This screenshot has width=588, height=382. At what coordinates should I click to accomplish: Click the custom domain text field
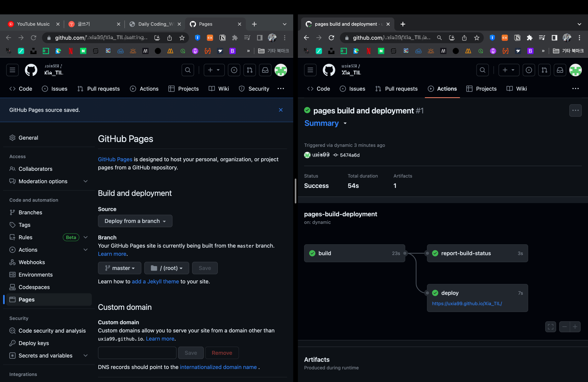[137, 353]
